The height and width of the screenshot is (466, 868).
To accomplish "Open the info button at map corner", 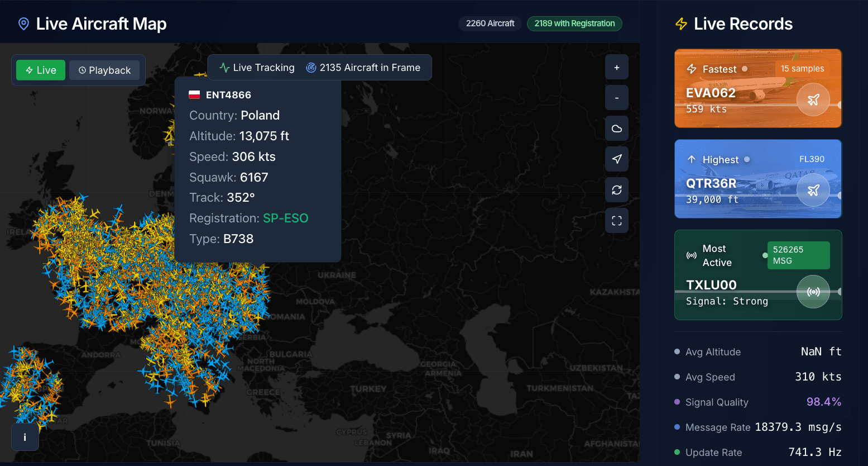I will click(25, 437).
